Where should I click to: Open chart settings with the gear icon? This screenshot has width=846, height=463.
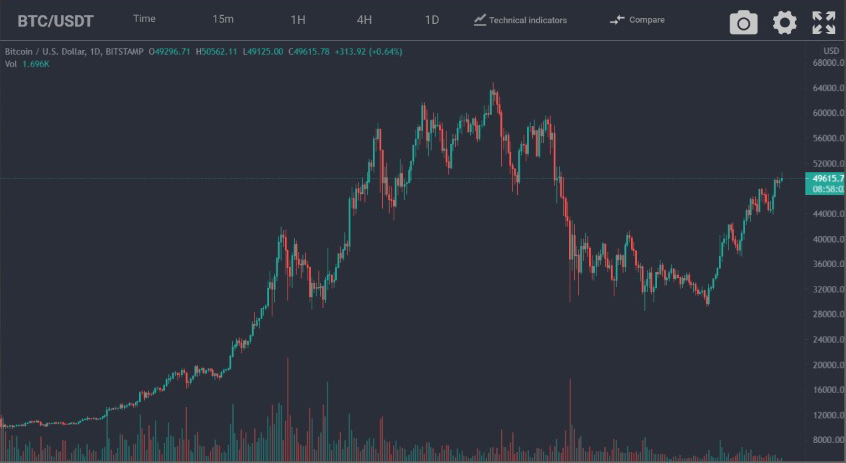[784, 22]
